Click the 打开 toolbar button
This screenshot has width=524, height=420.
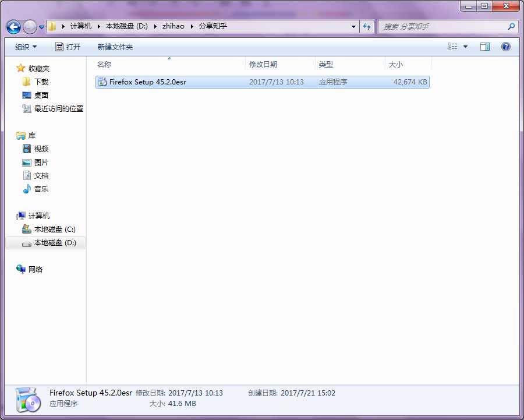pyautogui.click(x=68, y=47)
